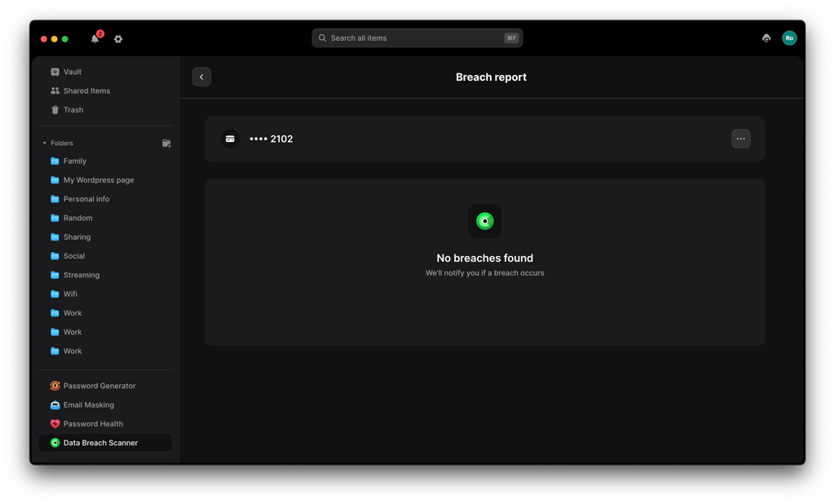Click the Breach report title
The width and height of the screenshot is (835, 504).
pyautogui.click(x=491, y=77)
